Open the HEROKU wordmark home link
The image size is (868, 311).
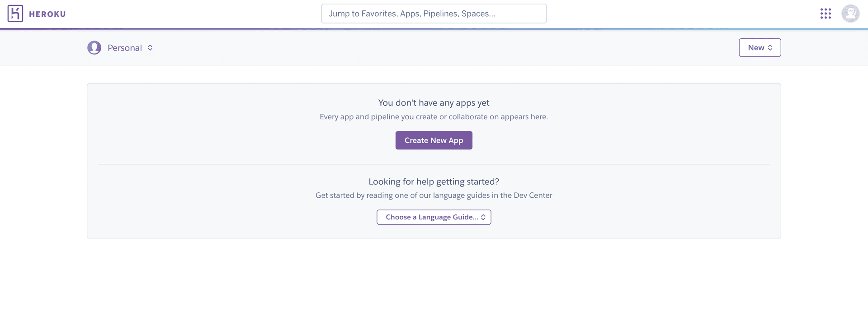point(47,14)
